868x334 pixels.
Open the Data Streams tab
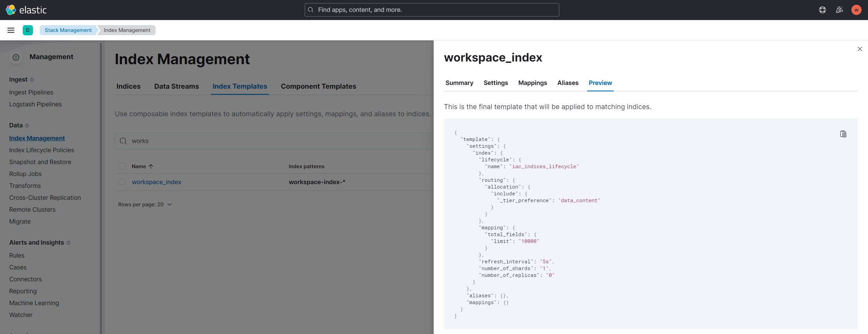click(177, 86)
